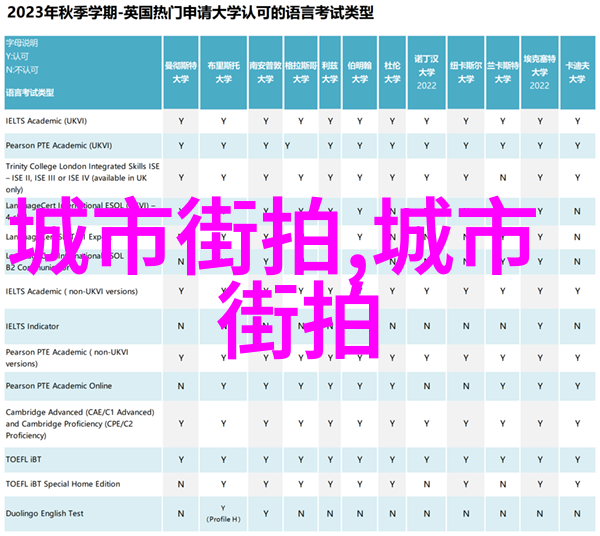Select the Pearson PTE Academic Online row label
The image size is (600, 536).
(x=59, y=386)
